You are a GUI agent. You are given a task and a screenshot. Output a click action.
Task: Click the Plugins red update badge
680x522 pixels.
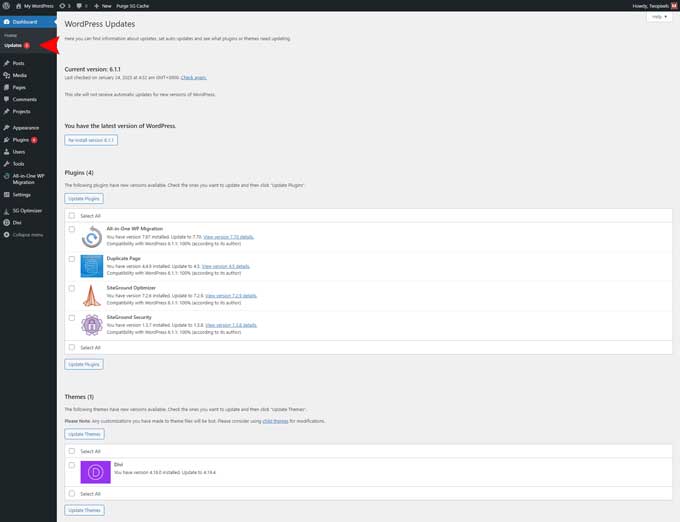point(34,140)
